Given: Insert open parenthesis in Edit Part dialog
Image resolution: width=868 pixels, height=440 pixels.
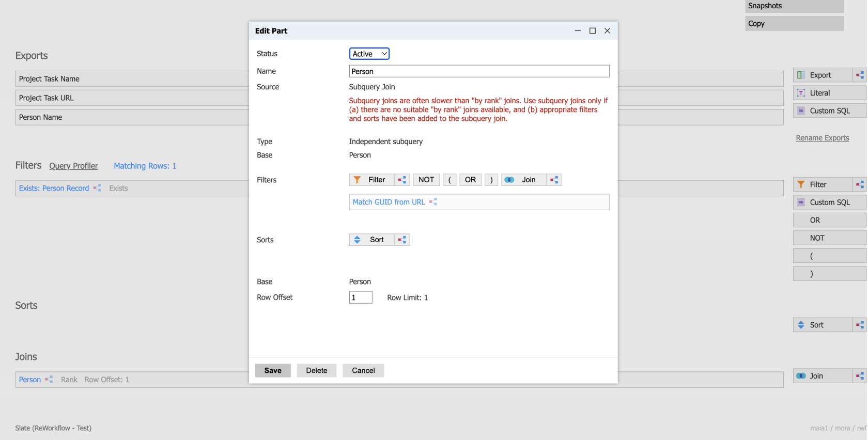Looking at the screenshot, I should coord(450,180).
